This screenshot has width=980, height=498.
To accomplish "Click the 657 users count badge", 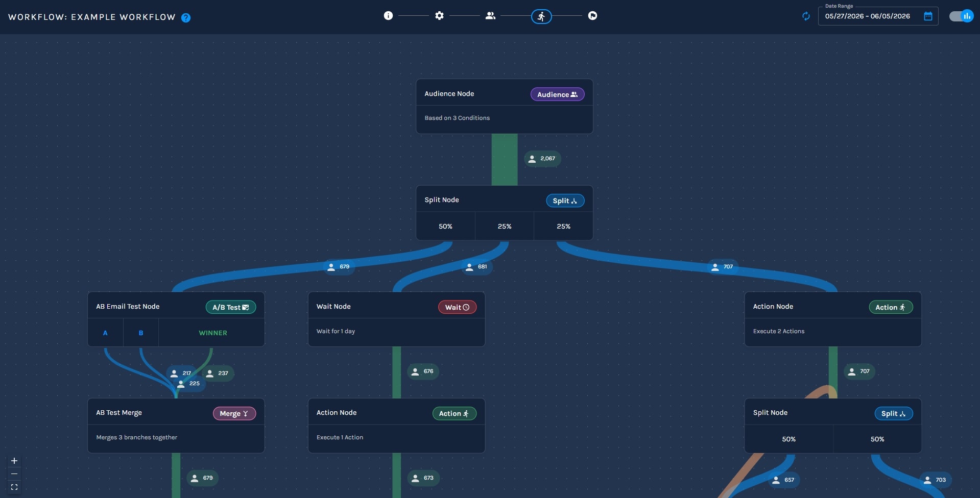I will [784, 480].
